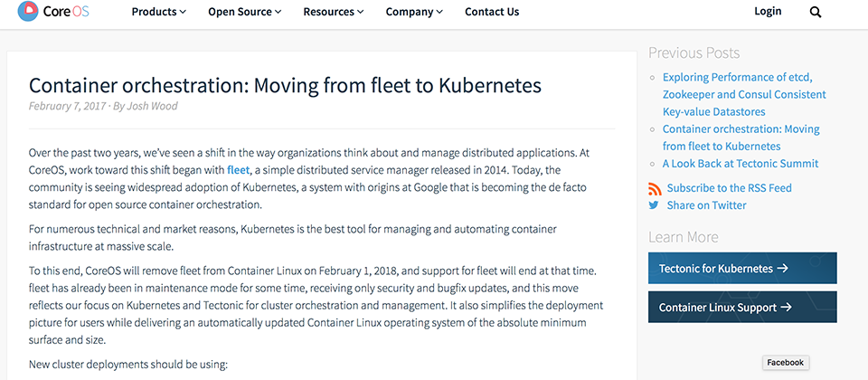
Task: Open the fleet hyperlink in article
Action: 238,169
